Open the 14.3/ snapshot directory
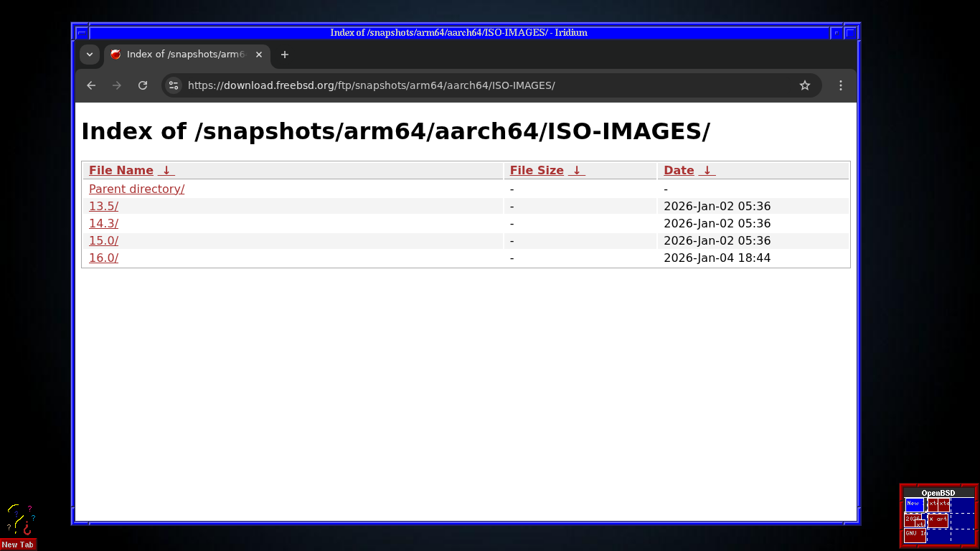This screenshot has height=551, width=980. tap(103, 223)
